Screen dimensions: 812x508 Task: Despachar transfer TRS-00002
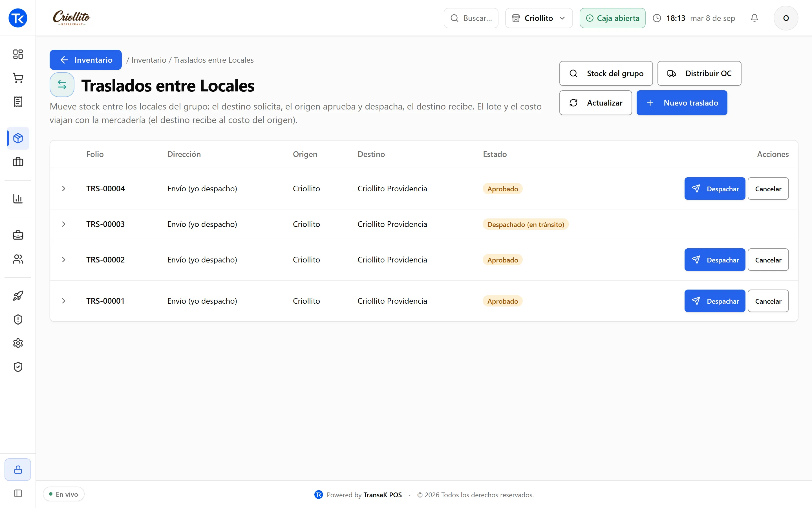pyautogui.click(x=715, y=260)
